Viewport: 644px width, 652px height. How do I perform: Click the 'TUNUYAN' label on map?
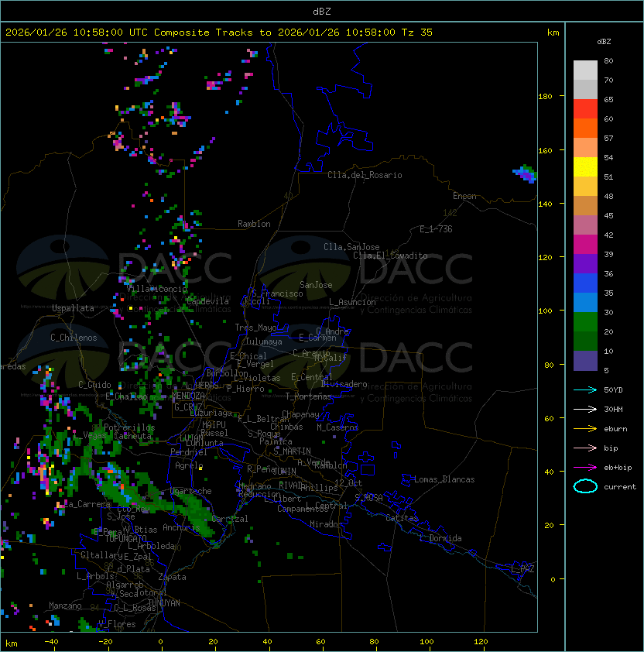164,603
